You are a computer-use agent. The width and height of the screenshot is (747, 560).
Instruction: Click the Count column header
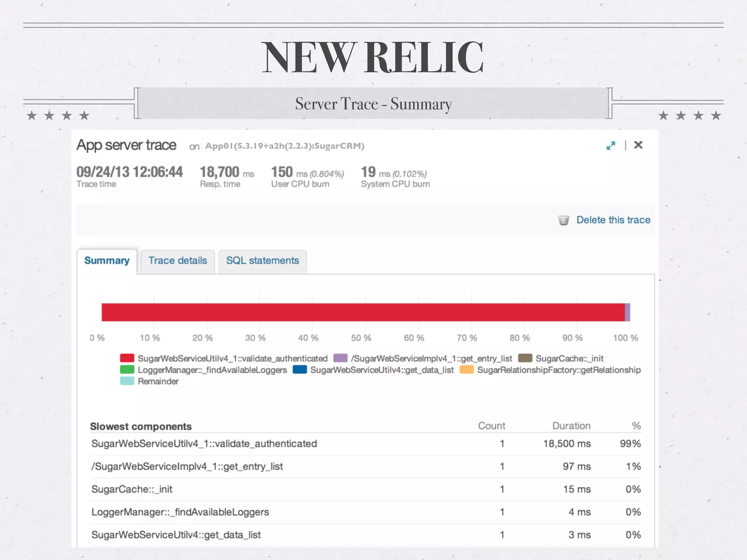click(x=491, y=426)
